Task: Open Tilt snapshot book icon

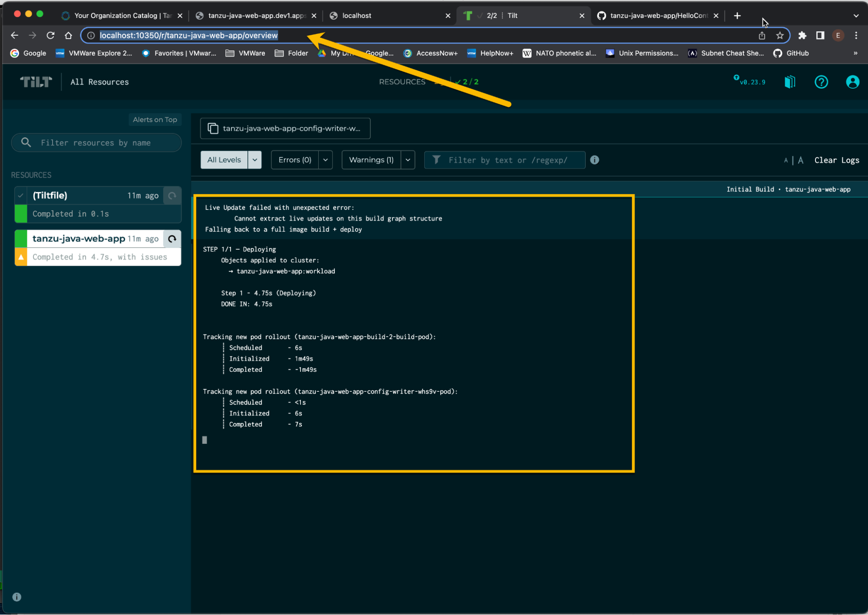Action: tap(790, 82)
